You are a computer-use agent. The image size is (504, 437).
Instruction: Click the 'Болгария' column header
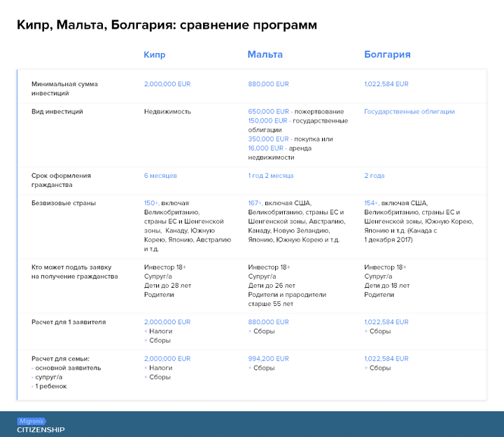[387, 55]
